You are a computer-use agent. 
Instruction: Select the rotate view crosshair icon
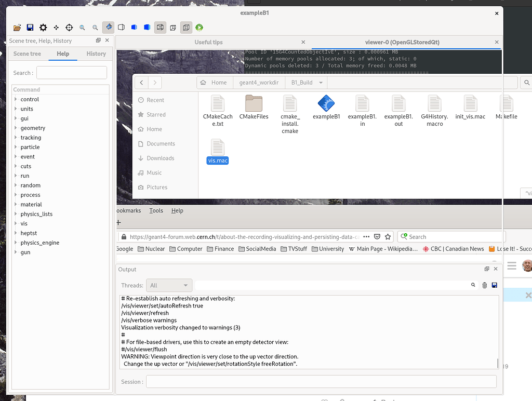click(69, 27)
